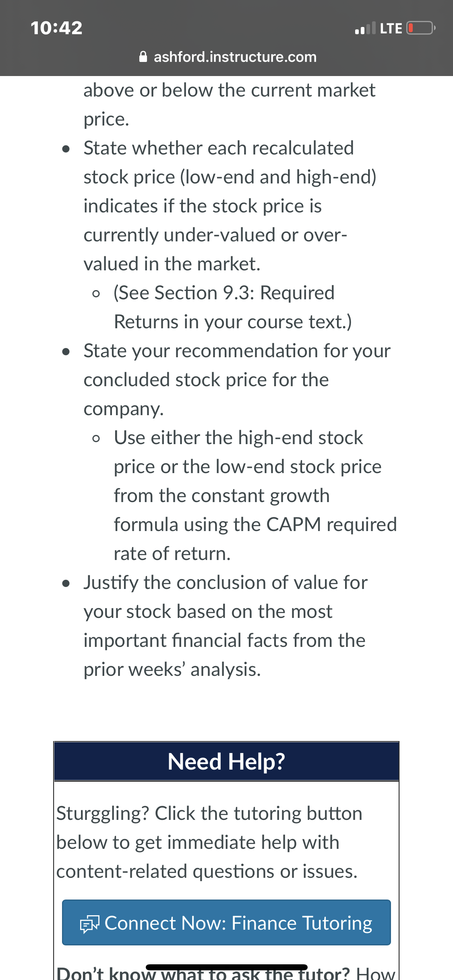
Task: Tap "above or below the current market" line
Action: coord(229,90)
